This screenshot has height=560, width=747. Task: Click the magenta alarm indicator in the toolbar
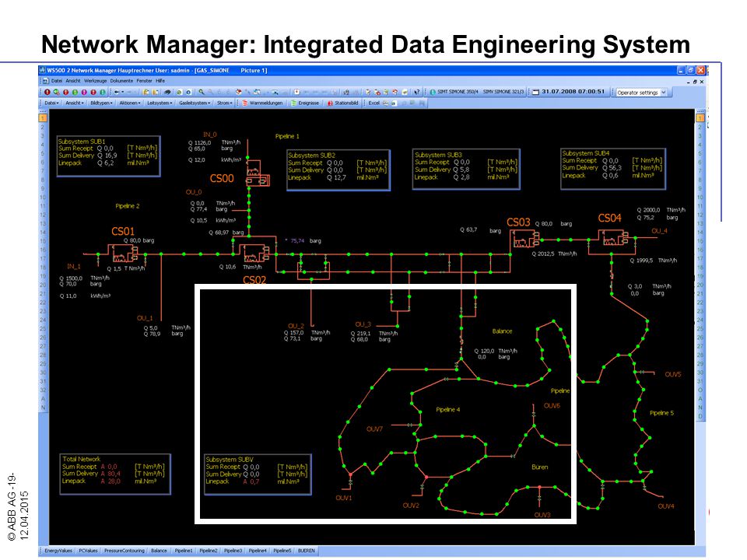coord(84,92)
